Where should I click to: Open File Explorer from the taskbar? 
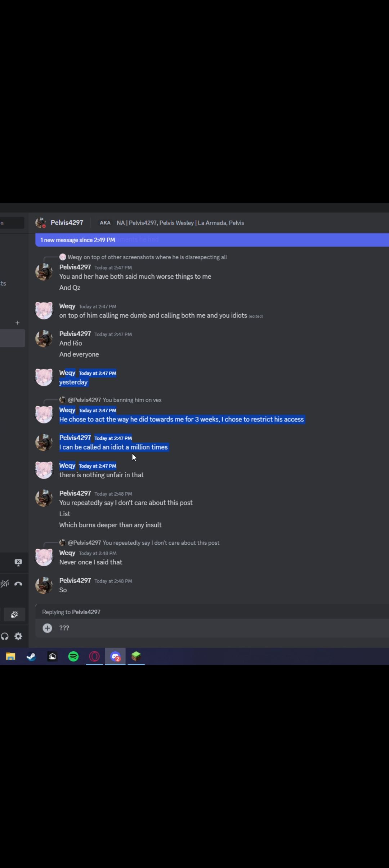coord(10,656)
